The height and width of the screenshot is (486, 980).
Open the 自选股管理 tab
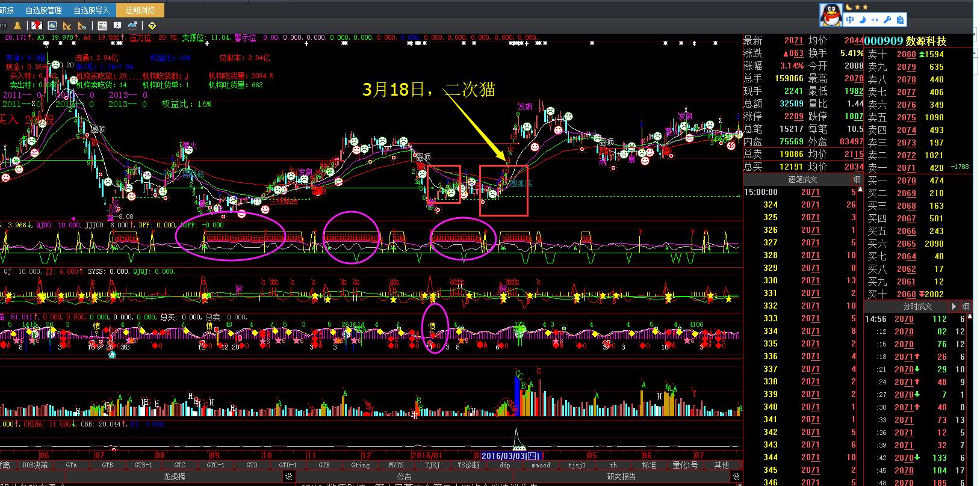click(43, 10)
